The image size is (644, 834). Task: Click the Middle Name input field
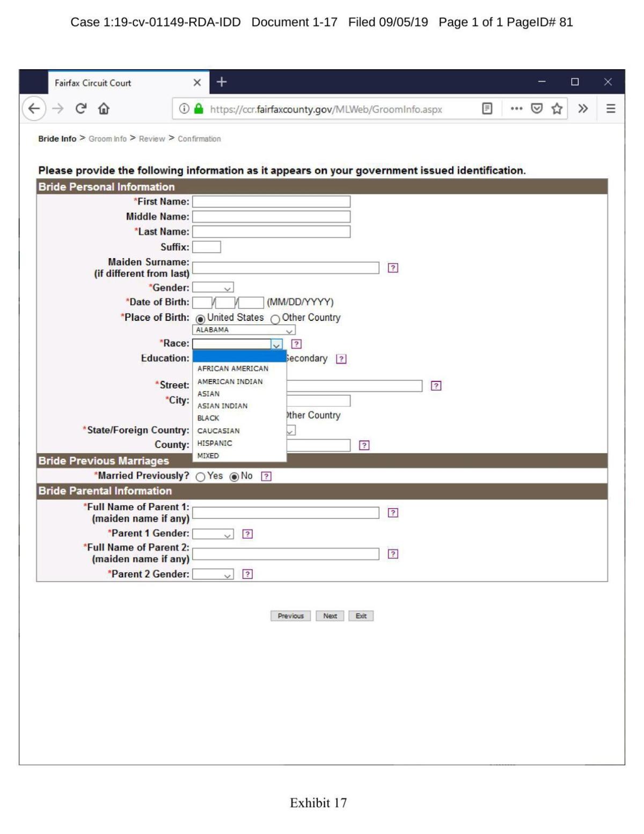(272, 217)
